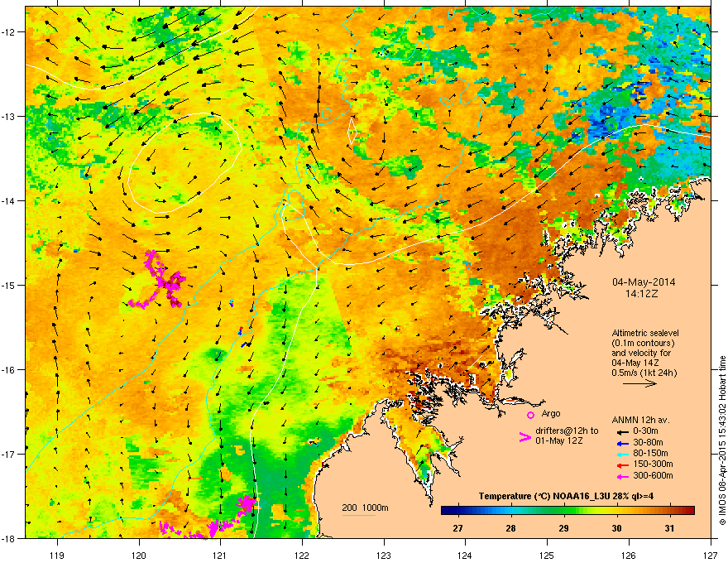This screenshot has width=728, height=563.
Task: Click the longitude axis label 120
Action: 139,555
